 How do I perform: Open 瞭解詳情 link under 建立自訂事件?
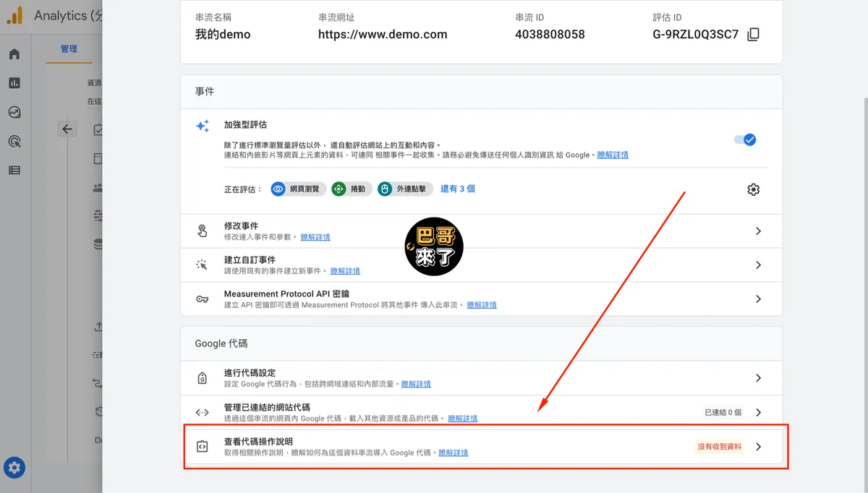345,271
